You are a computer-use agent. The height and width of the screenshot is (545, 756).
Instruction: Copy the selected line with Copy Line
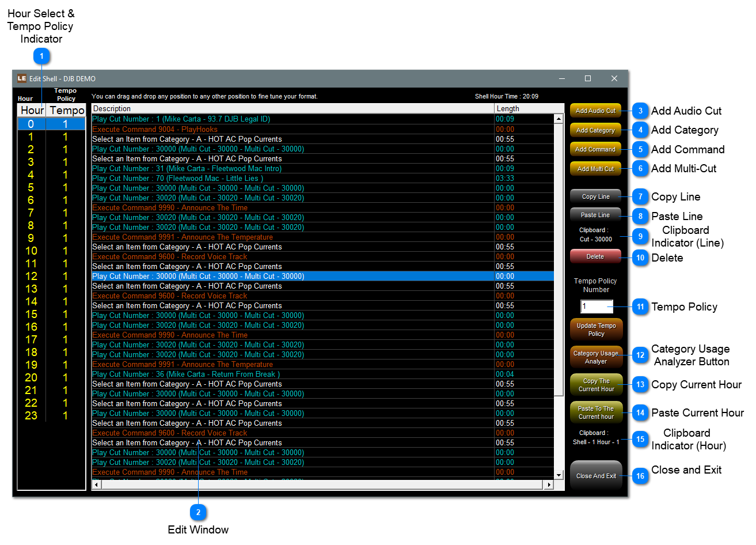595,196
